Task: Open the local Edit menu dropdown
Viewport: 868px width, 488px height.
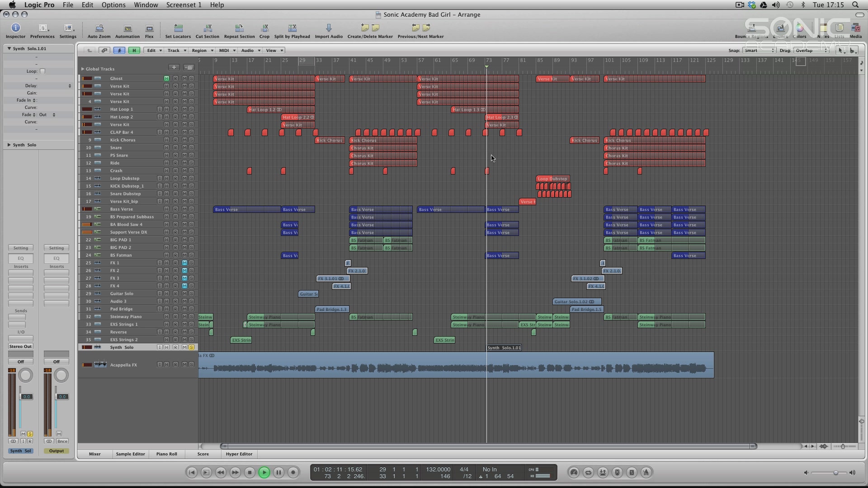Action: pos(154,51)
